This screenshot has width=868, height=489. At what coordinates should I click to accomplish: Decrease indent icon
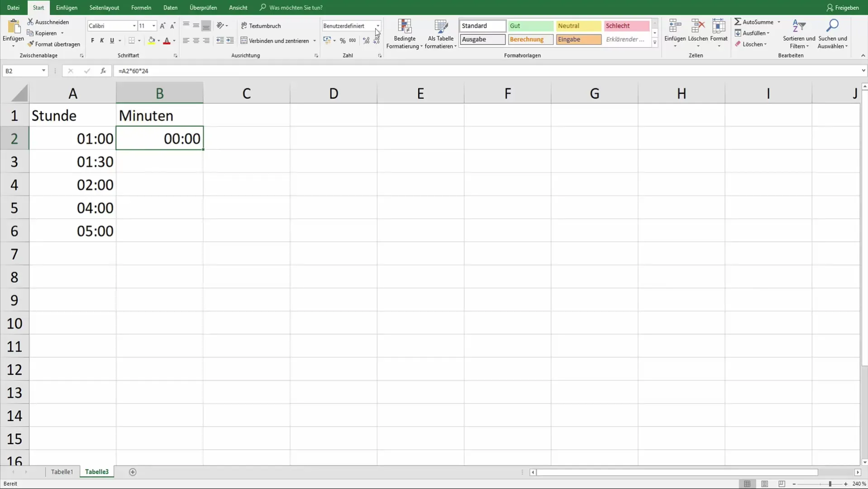pyautogui.click(x=220, y=40)
